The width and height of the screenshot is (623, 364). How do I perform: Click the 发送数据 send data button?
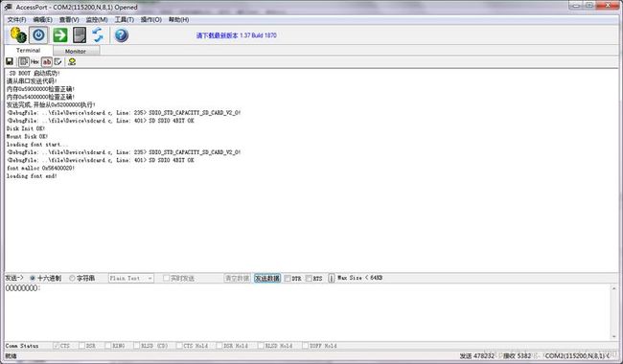coord(267,278)
